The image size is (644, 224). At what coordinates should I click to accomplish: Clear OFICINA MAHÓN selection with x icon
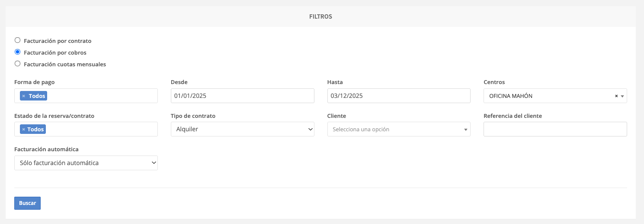[616, 96]
